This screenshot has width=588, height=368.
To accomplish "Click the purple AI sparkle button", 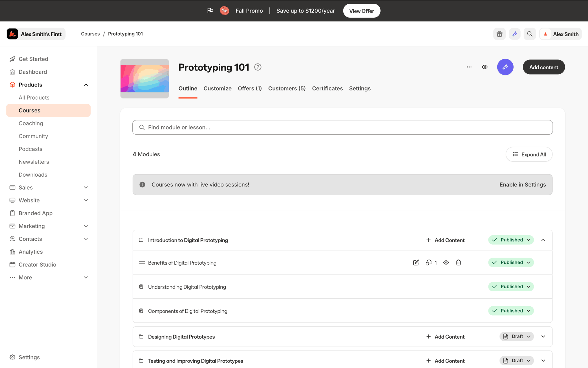I will point(505,67).
